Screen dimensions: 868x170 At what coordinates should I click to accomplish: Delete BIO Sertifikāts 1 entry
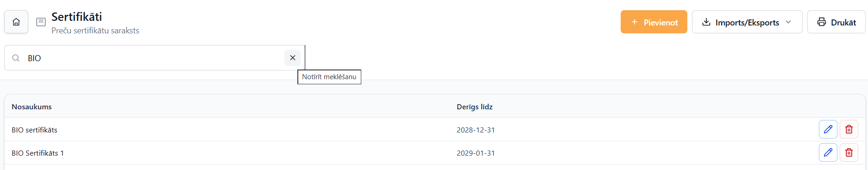(x=849, y=152)
